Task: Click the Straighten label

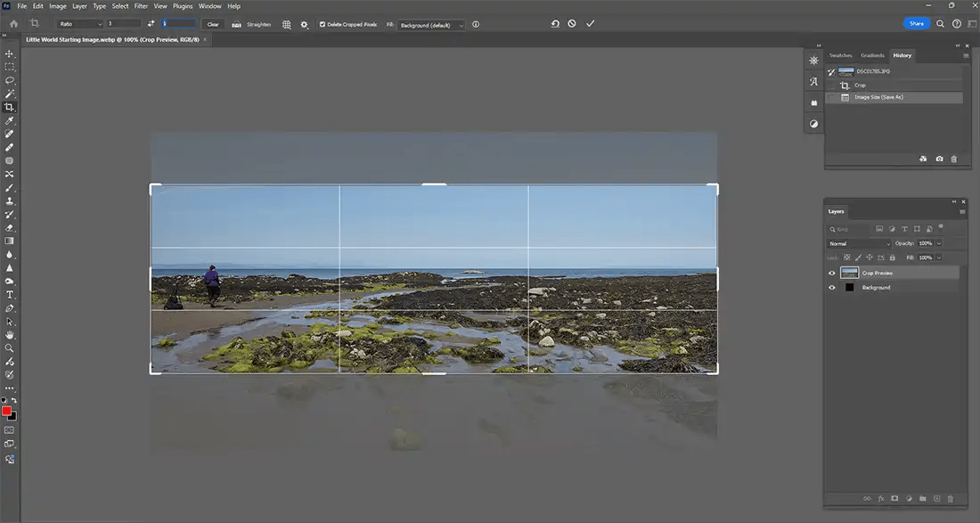Action: pos(258,24)
